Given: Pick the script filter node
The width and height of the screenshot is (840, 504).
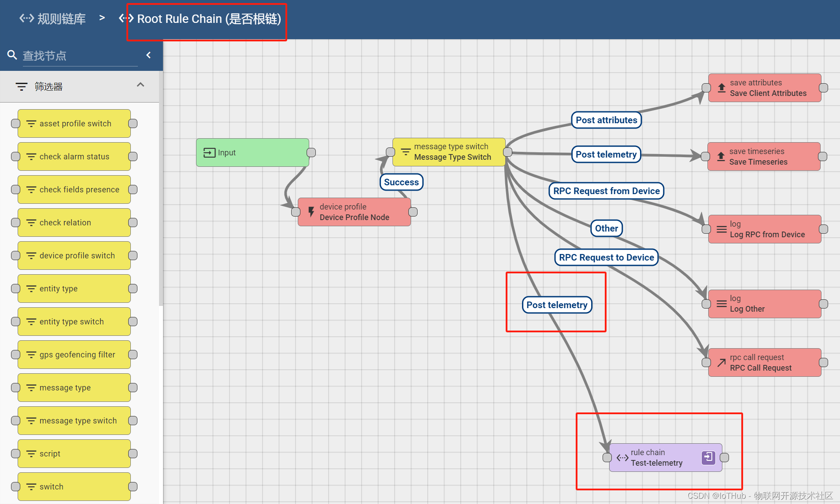Looking at the screenshot, I should (x=74, y=454).
